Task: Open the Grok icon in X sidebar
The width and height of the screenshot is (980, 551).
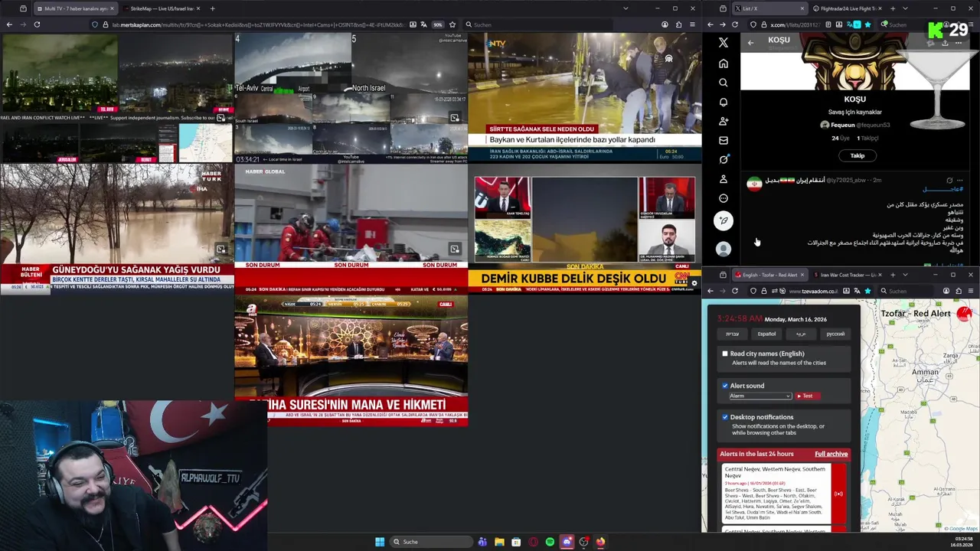Action: coord(723,159)
